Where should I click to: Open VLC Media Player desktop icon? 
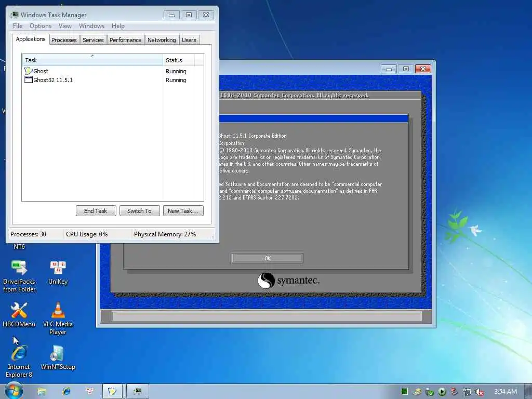58,318
